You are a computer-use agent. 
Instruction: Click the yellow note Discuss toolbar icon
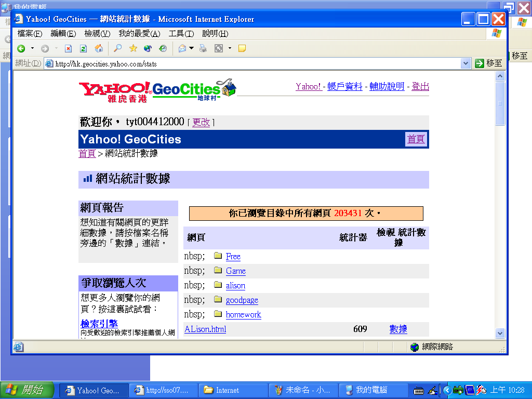pyautogui.click(x=242, y=48)
